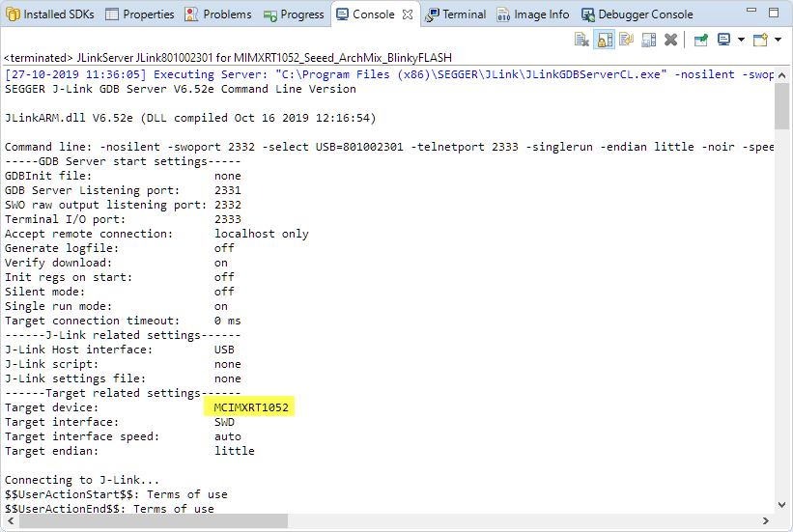Open the Terminal tab
This screenshot has height=532, width=793.
point(455,14)
